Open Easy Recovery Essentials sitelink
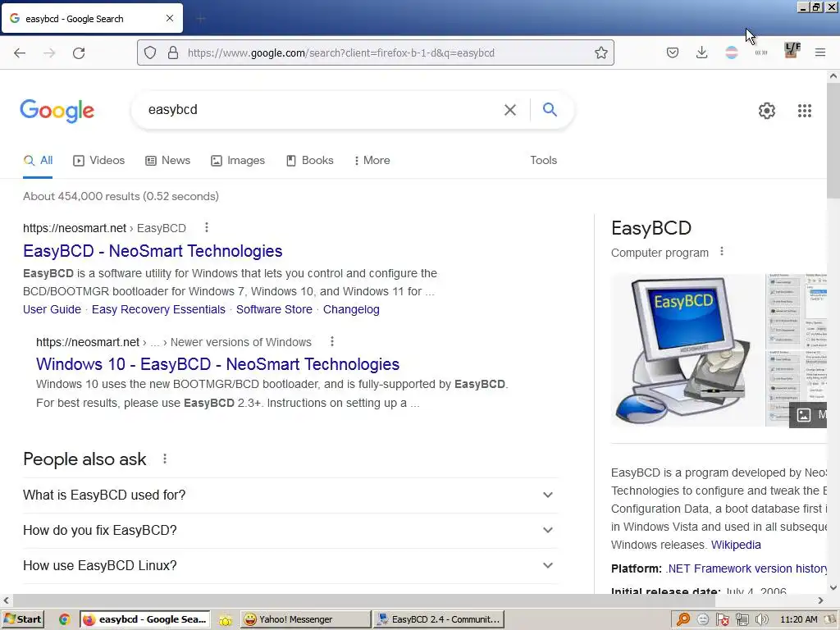Image resolution: width=840 pixels, height=630 pixels. pyautogui.click(x=158, y=309)
